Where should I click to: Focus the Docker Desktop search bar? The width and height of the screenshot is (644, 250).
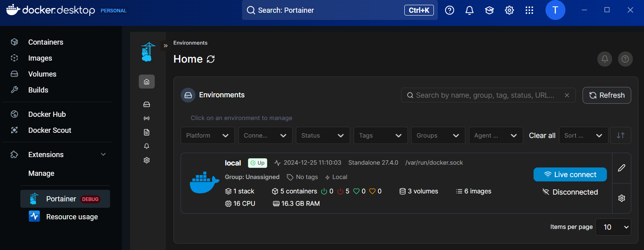tap(340, 10)
